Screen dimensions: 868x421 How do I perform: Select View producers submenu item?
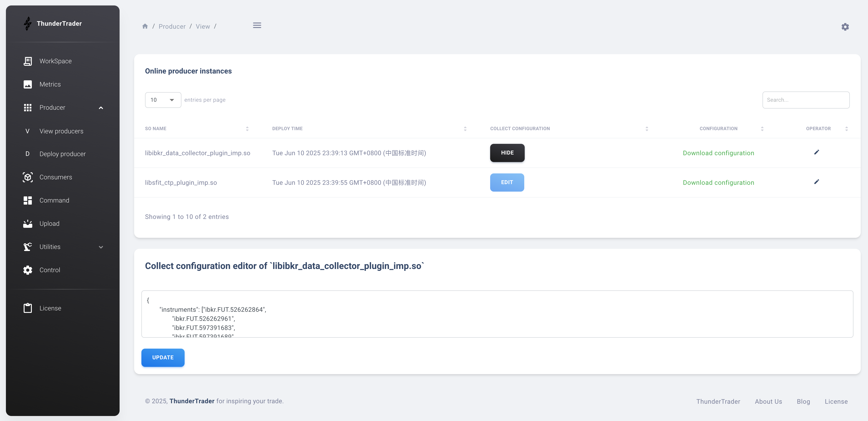[61, 131]
